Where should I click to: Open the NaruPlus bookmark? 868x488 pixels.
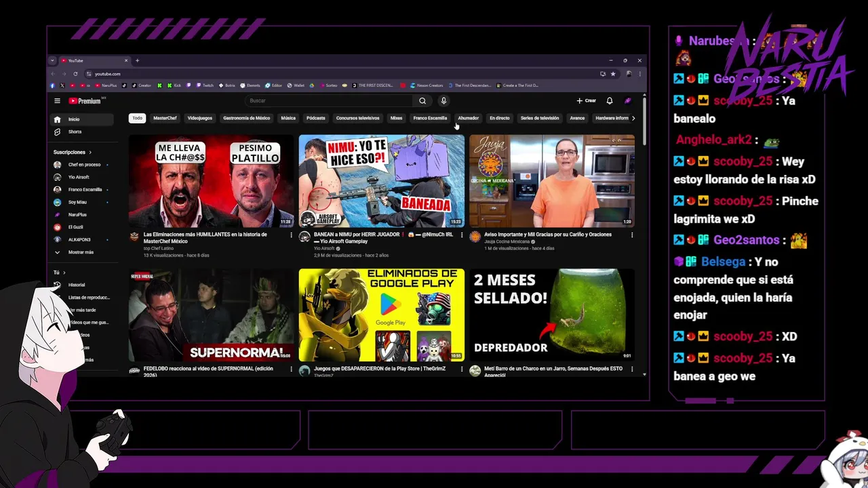[106, 85]
